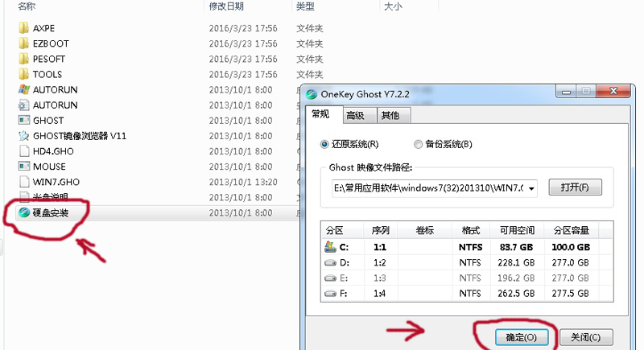Click the 277.5 GB capacity value
Image resolution: width=644 pixels, height=350 pixels.
coord(571,294)
